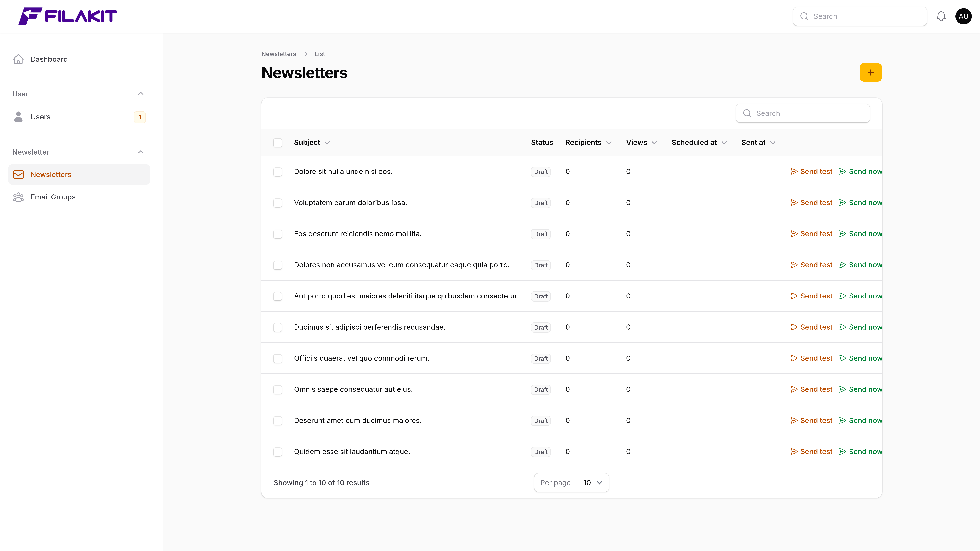Click Send now for 'Omnis saepe consequatur'
The width and height of the screenshot is (980, 551).
pyautogui.click(x=861, y=389)
